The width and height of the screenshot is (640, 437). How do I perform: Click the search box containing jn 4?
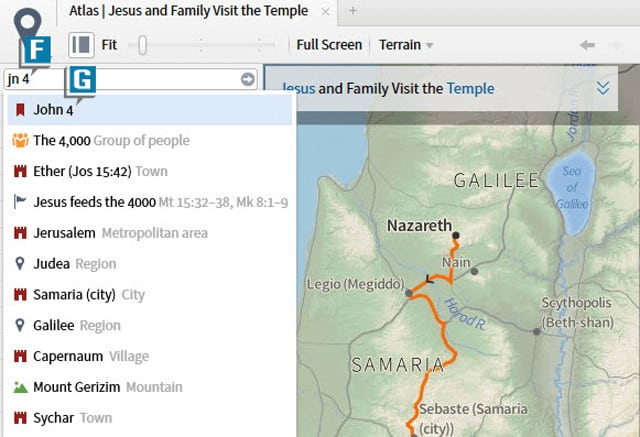tap(120, 79)
